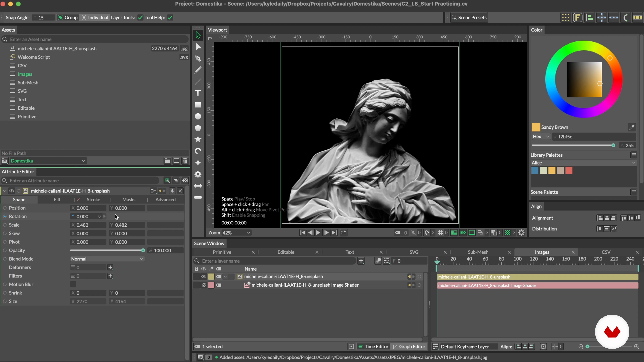
Task: Click new folder icon in Assets
Action: coord(167,161)
